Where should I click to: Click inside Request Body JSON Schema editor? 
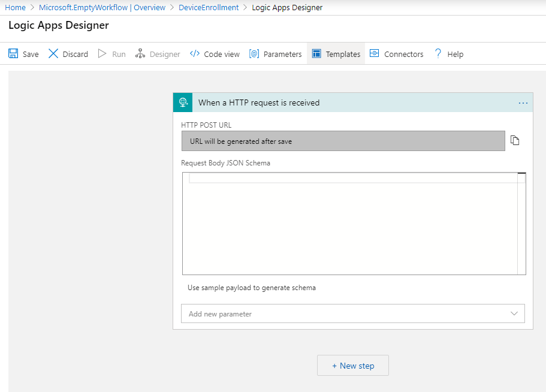click(348, 228)
